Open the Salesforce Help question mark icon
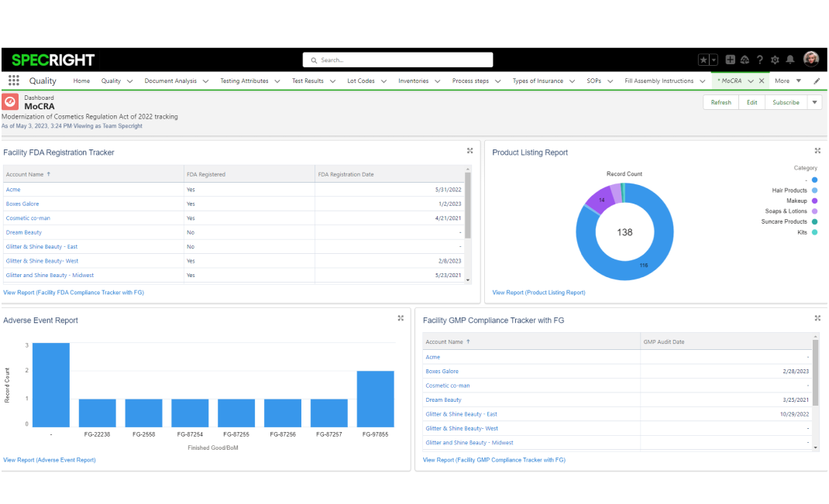 [x=760, y=60]
